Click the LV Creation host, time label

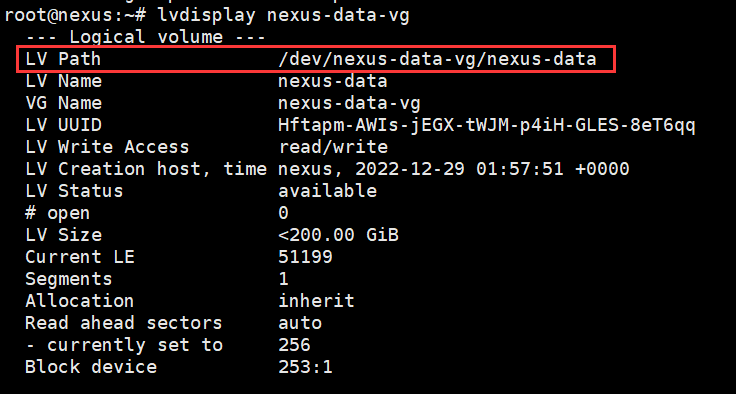coord(146,170)
